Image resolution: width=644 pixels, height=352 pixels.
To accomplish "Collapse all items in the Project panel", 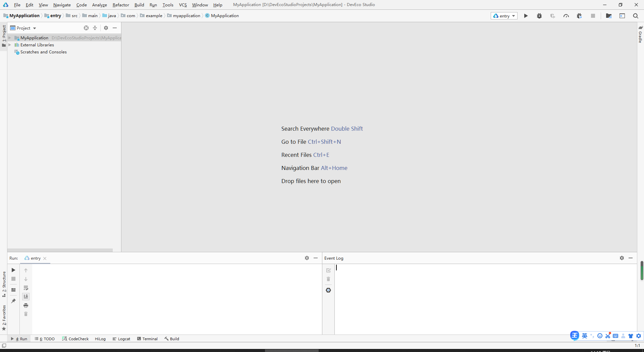I will [95, 28].
